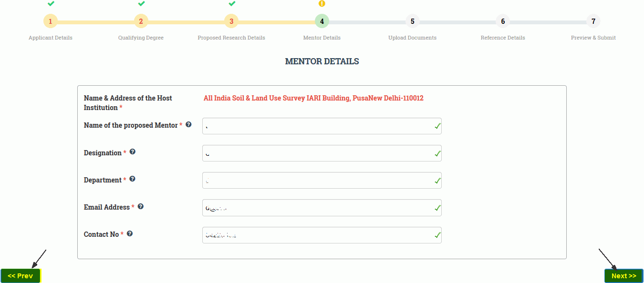The height and width of the screenshot is (283, 644).
Task: Click green checkmark above Applicant Details step
Action: [x=51, y=4]
